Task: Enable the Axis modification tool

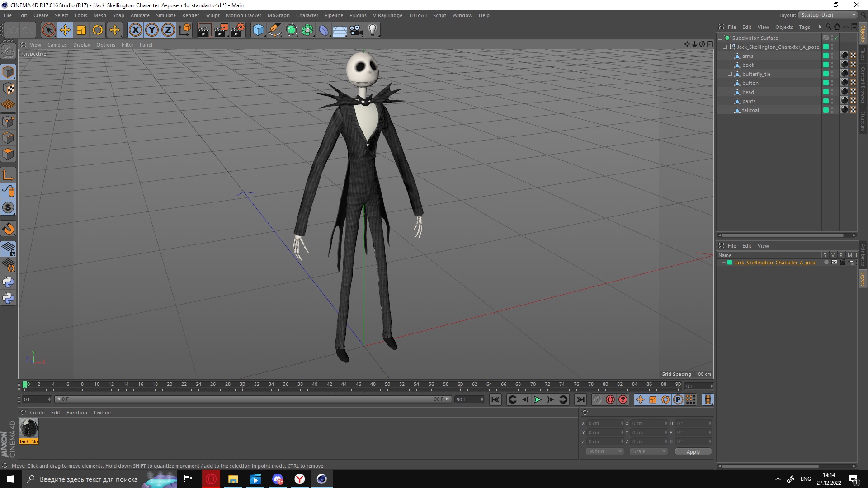Action: pos(8,175)
